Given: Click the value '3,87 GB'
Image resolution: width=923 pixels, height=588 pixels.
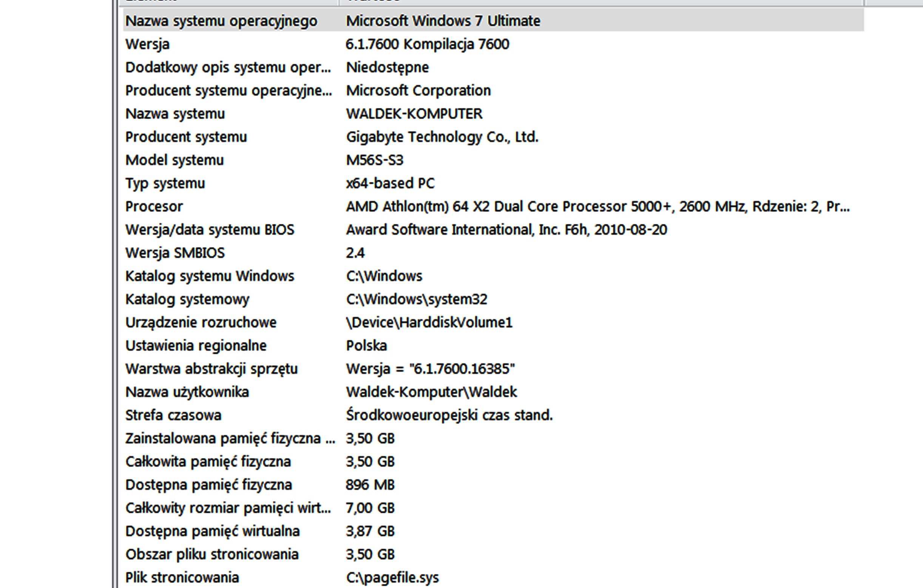Looking at the screenshot, I should (x=370, y=531).
